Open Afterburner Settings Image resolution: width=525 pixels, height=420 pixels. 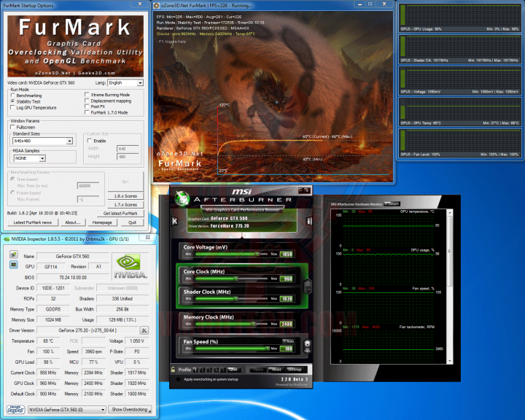tap(295, 370)
